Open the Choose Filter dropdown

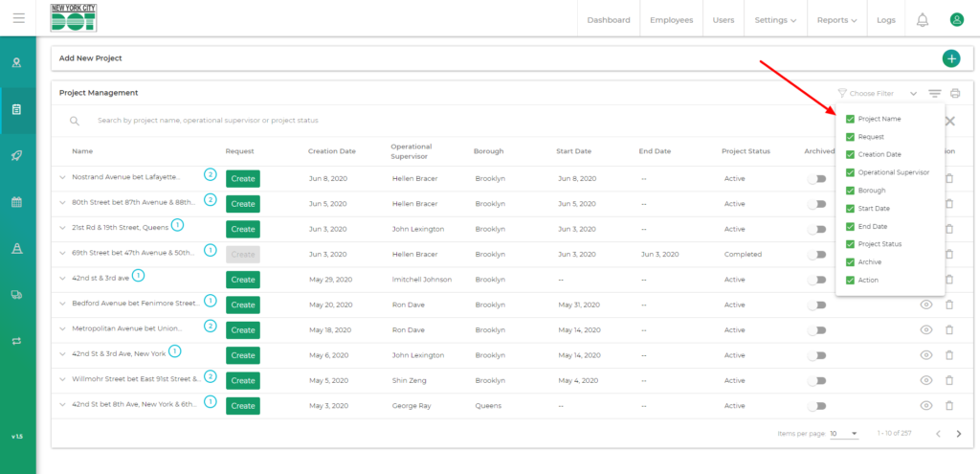(877, 93)
